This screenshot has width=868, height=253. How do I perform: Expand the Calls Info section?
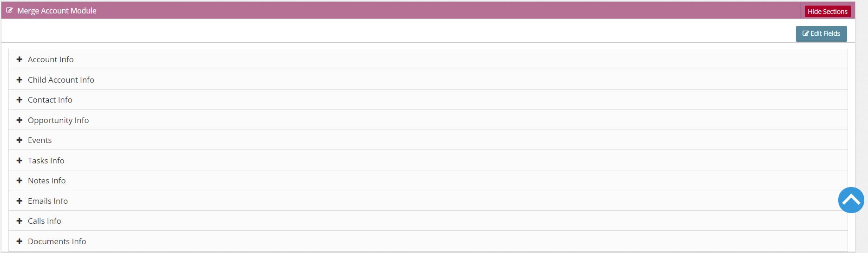click(428, 221)
